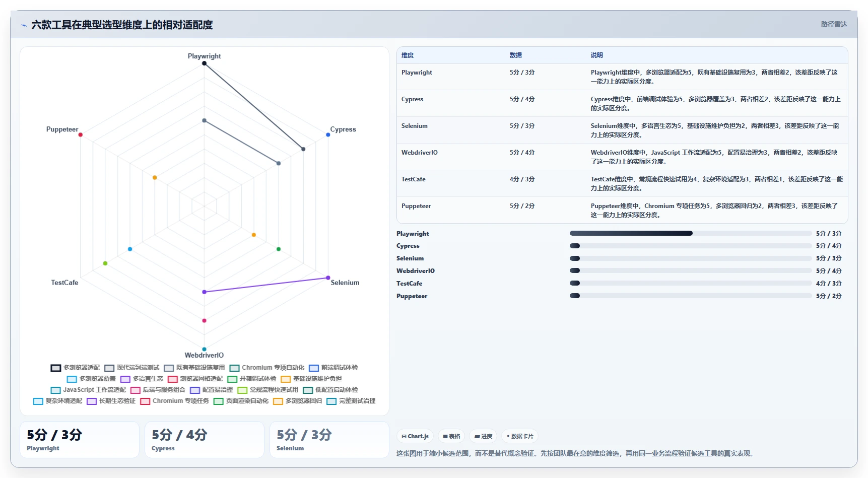Select the 数据卡片 chip
Screen dimensions: 868x478
[x=519, y=436]
